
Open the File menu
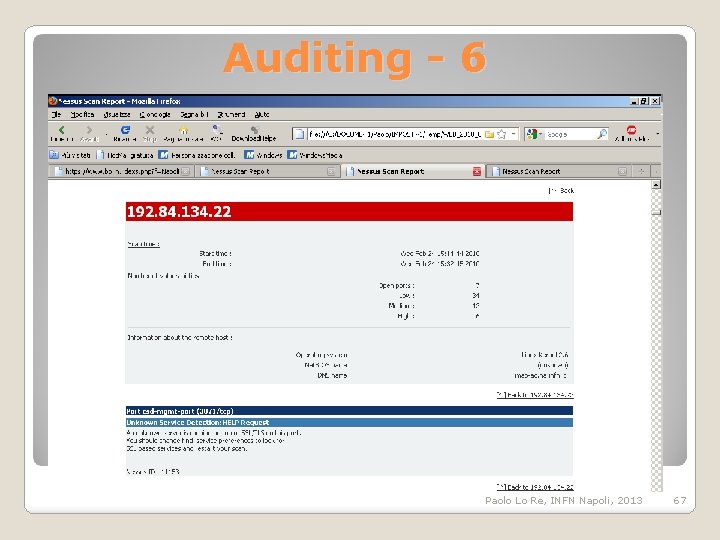coord(56,114)
